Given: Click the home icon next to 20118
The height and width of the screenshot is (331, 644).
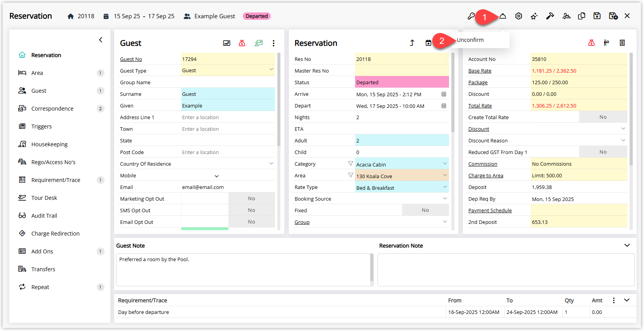Looking at the screenshot, I should point(70,16).
